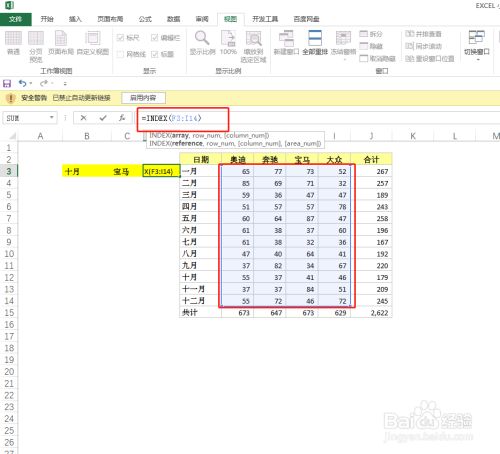
Task: Select the 大众 column header cell
Action: pos(334,160)
